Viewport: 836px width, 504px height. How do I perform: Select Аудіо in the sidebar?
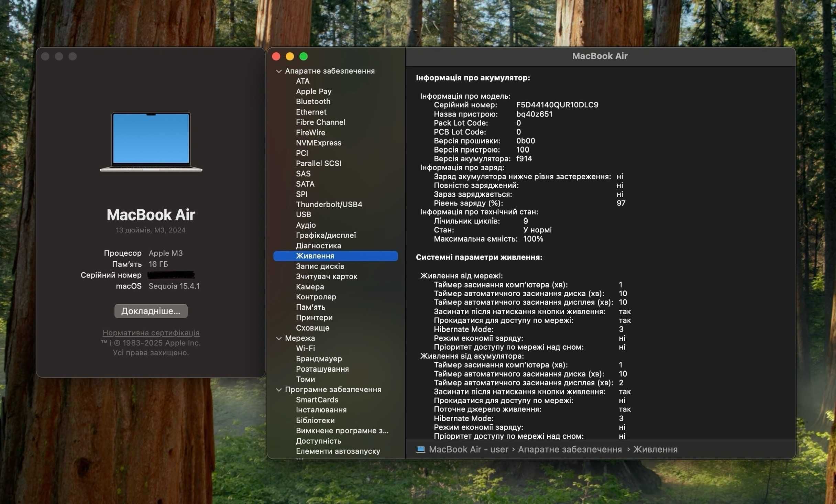point(306,225)
